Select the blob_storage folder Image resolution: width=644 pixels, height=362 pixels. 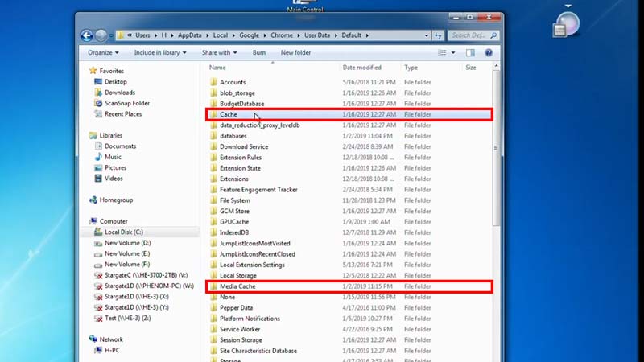[x=237, y=93]
